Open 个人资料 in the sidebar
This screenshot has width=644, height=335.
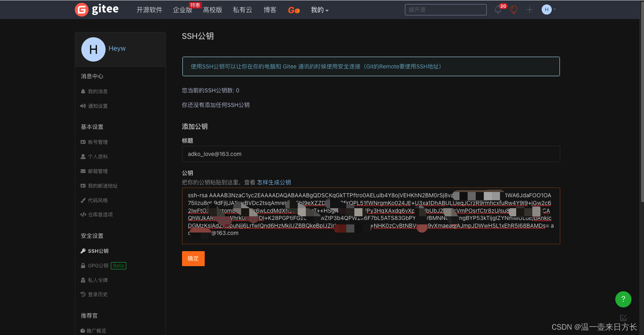tap(97, 157)
